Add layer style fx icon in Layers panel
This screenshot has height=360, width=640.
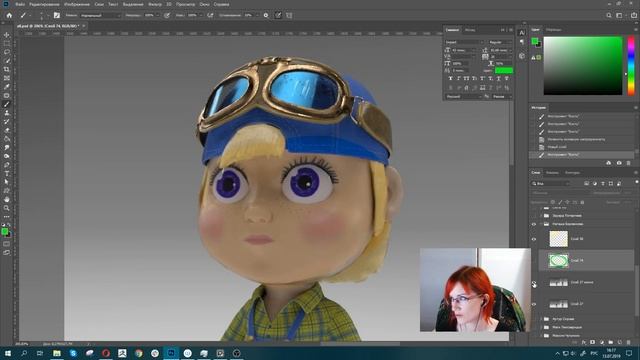584,342
